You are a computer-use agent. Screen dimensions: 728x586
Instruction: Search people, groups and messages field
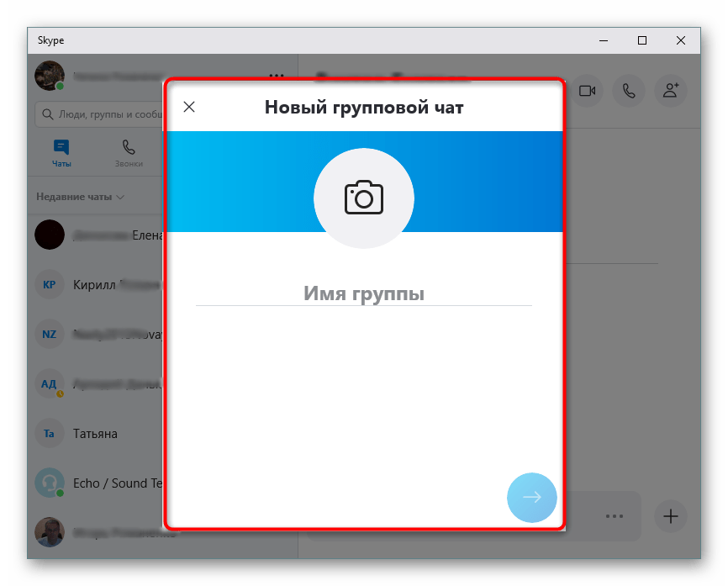[x=99, y=114]
